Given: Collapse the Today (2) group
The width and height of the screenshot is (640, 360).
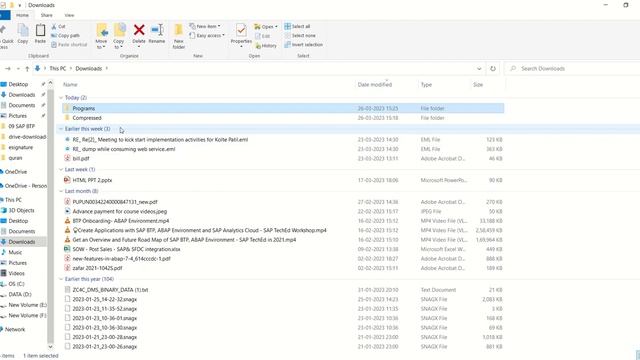Looking at the screenshot, I should coord(61,98).
